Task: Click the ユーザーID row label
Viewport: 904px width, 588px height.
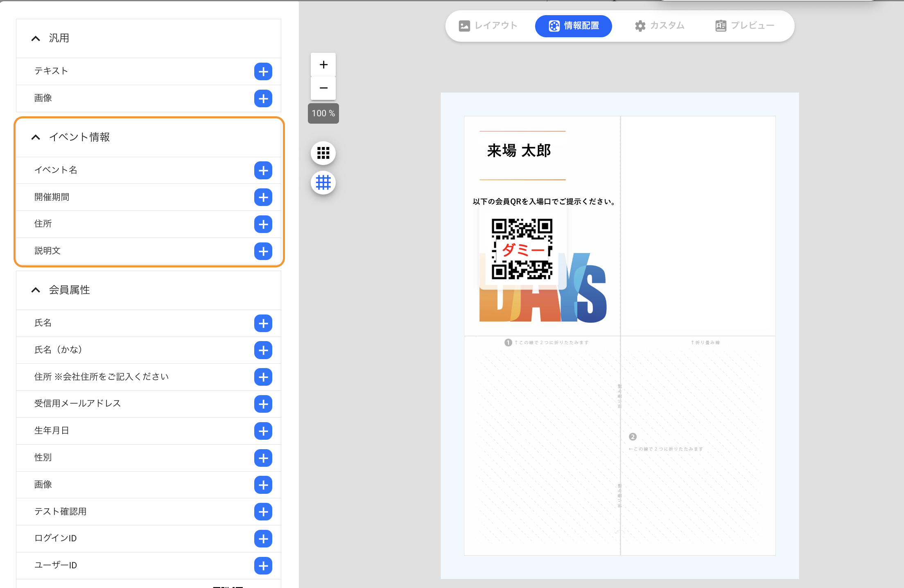Action: coord(55,565)
